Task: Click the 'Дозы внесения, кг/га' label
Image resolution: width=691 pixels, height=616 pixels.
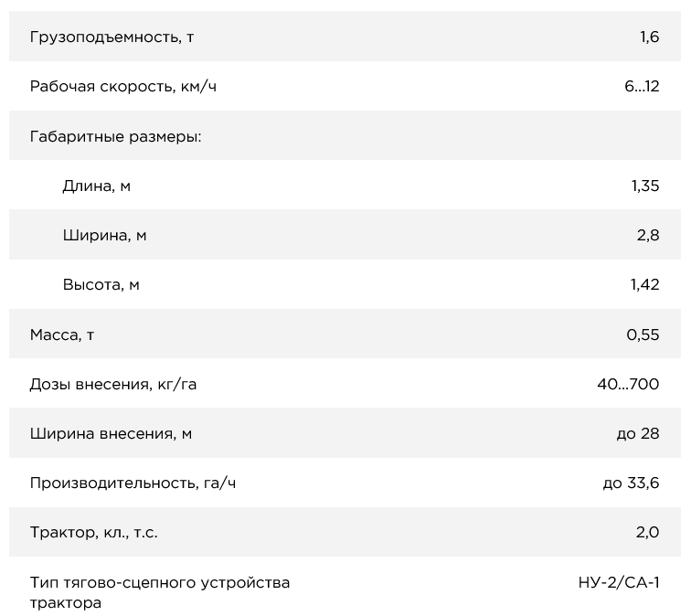Action: 113,384
